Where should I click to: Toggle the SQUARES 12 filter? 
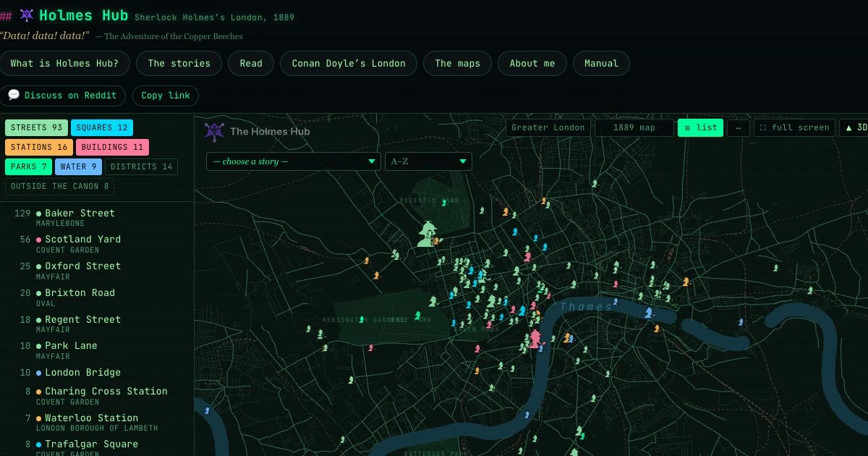[x=102, y=128]
